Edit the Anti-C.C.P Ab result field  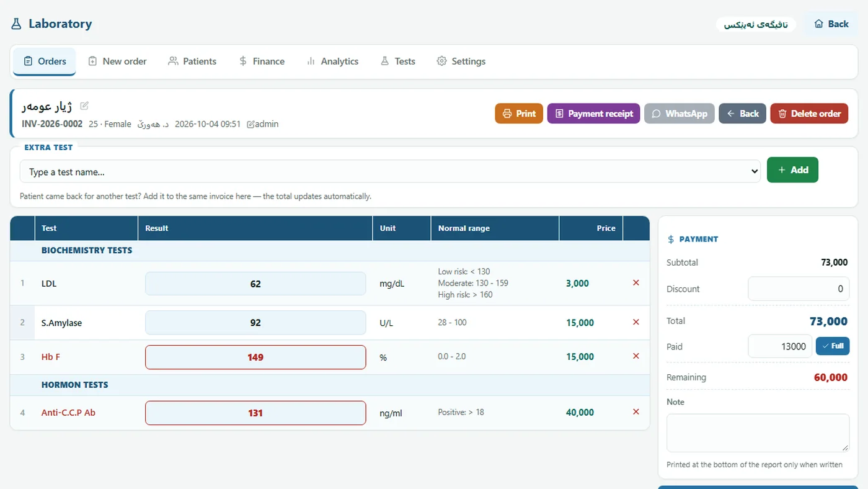tap(255, 413)
